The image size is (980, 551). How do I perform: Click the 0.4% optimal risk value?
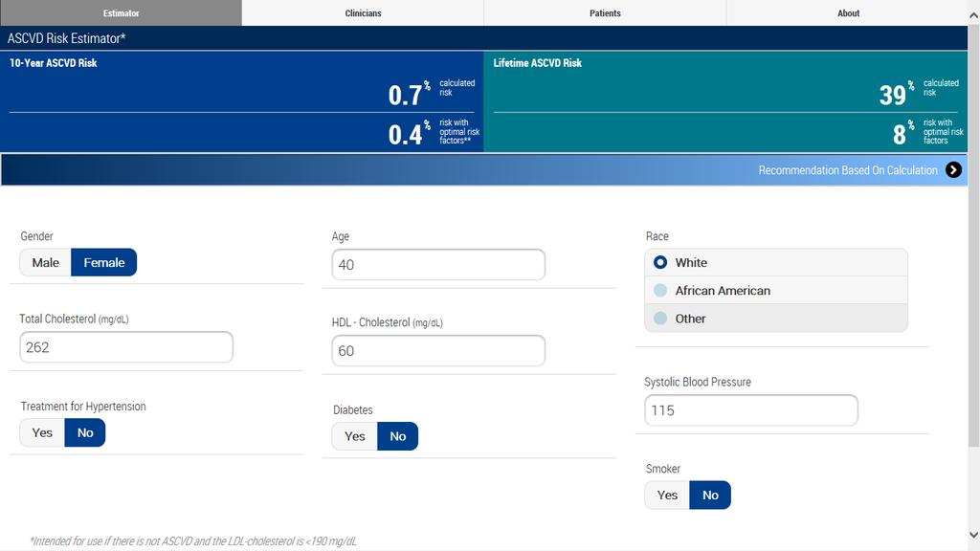click(x=409, y=134)
